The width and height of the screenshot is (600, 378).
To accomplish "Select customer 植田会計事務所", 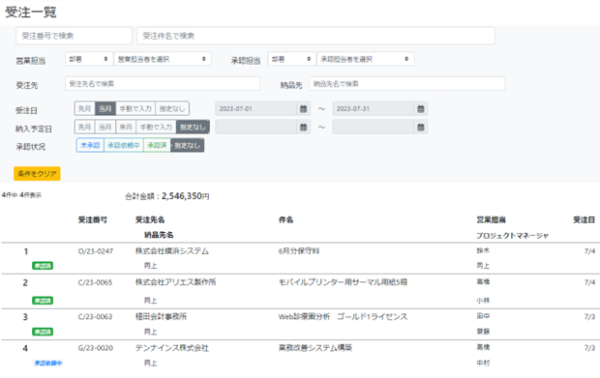I will click(161, 316).
